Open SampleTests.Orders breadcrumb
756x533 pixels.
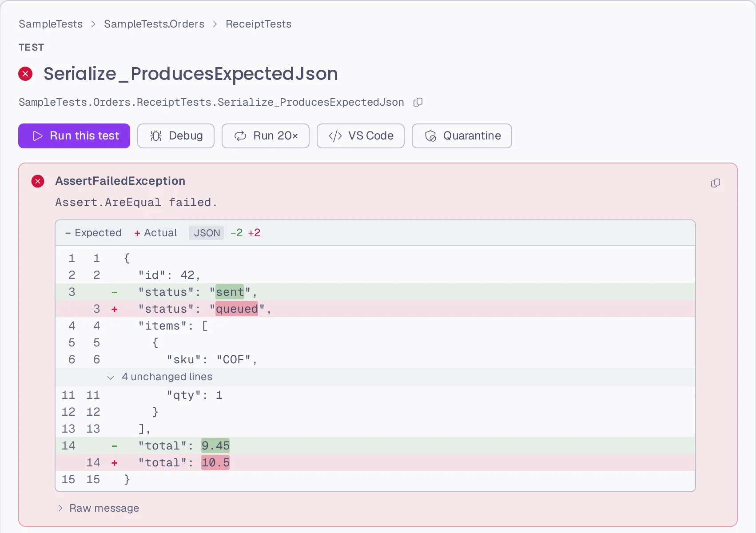click(154, 24)
